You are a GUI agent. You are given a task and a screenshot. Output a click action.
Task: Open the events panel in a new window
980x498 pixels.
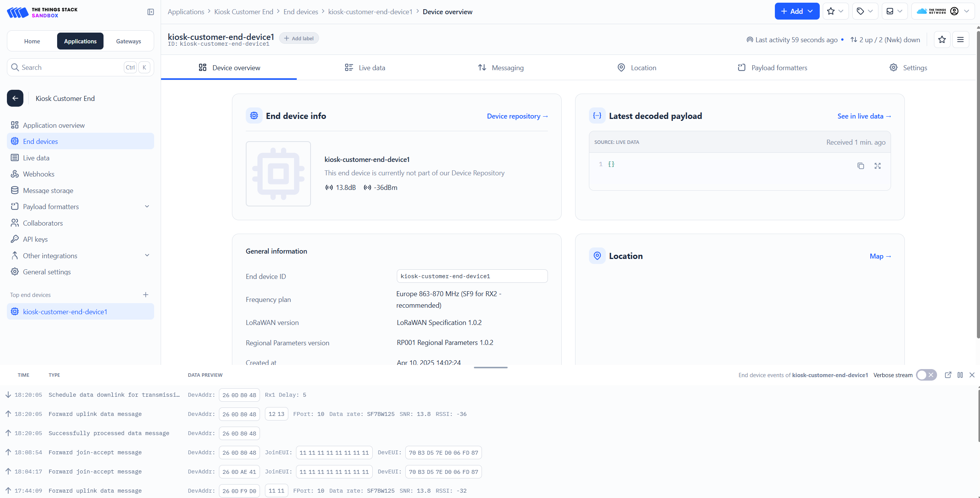pos(948,375)
